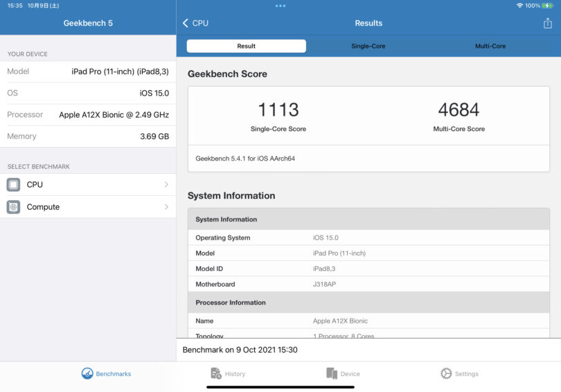Open the Device tab label
Image resolution: width=561 pixels, height=392 pixels.
pos(350,374)
